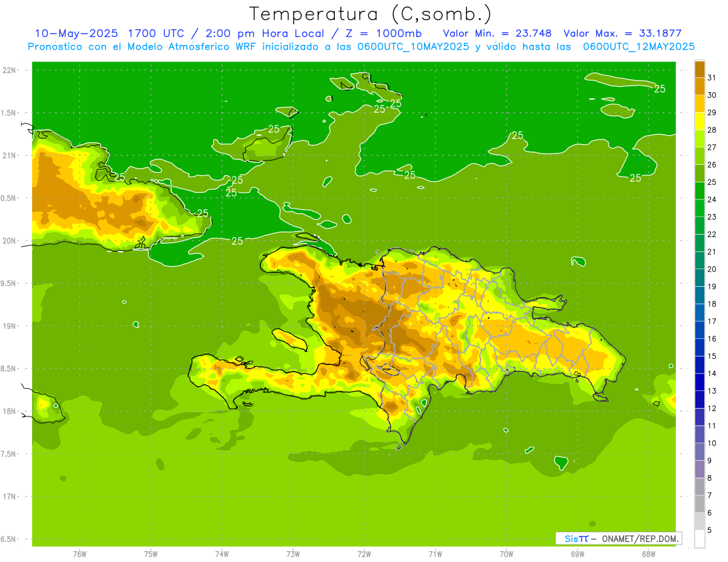Click the purple scale band between 9 and 10

coord(699,452)
